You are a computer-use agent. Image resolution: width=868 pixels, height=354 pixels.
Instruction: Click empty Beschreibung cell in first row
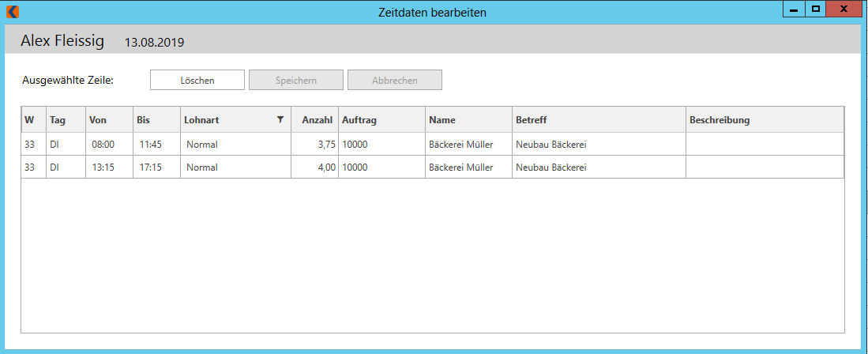pyautogui.click(x=765, y=145)
